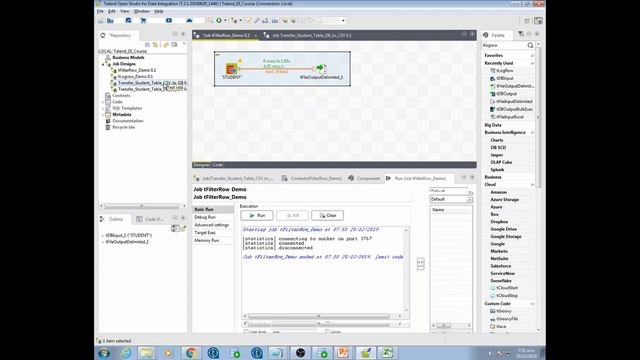The height and width of the screenshot is (360, 640).
Task: Click the Windows Start button
Action: click(104, 353)
